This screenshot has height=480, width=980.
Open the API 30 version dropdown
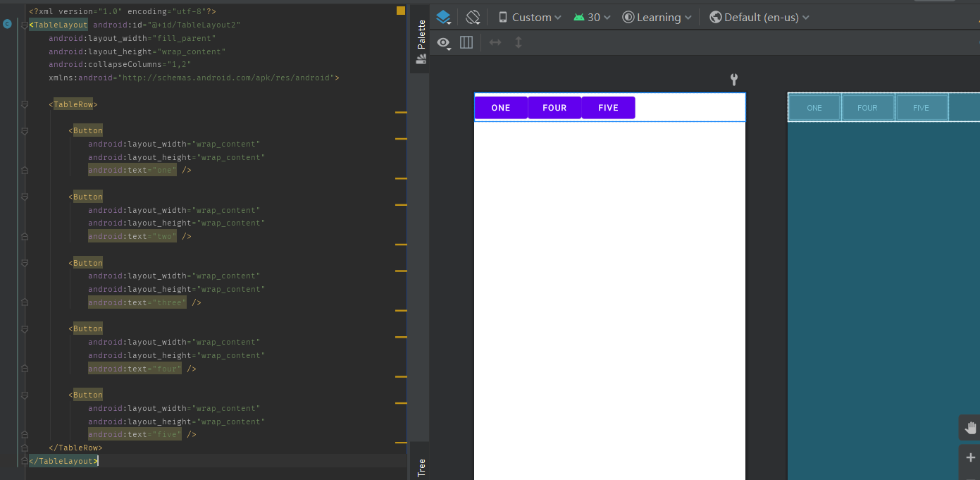(x=590, y=16)
